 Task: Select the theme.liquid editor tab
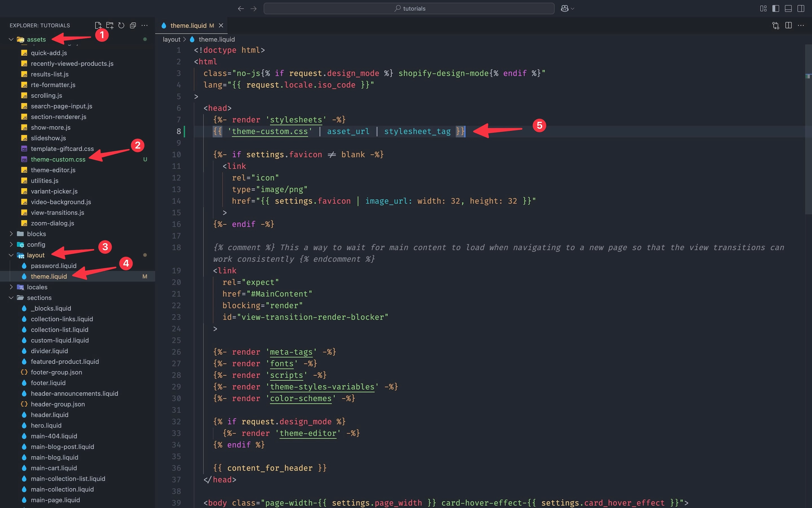(x=191, y=25)
